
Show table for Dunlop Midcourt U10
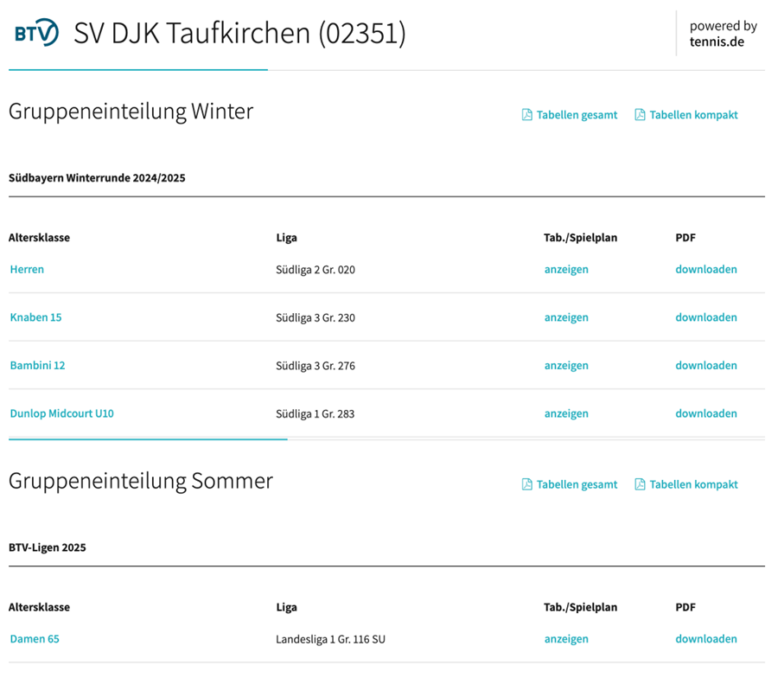pos(566,413)
